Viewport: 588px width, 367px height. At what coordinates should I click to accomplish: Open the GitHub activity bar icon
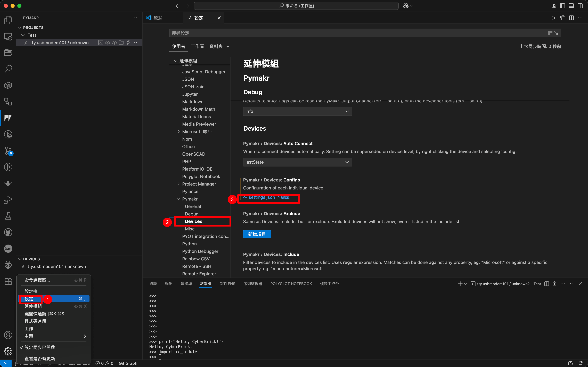8,232
